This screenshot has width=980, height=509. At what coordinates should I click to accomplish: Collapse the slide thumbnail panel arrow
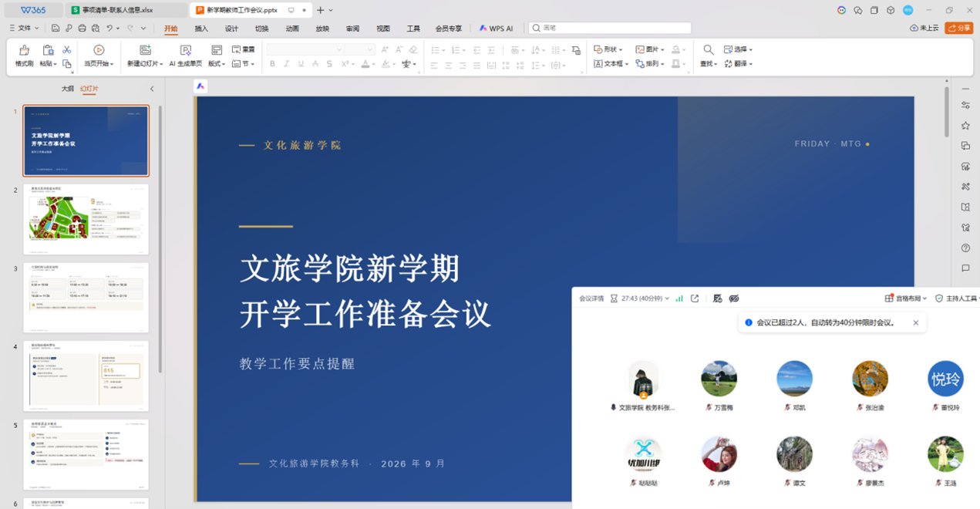pyautogui.click(x=152, y=89)
